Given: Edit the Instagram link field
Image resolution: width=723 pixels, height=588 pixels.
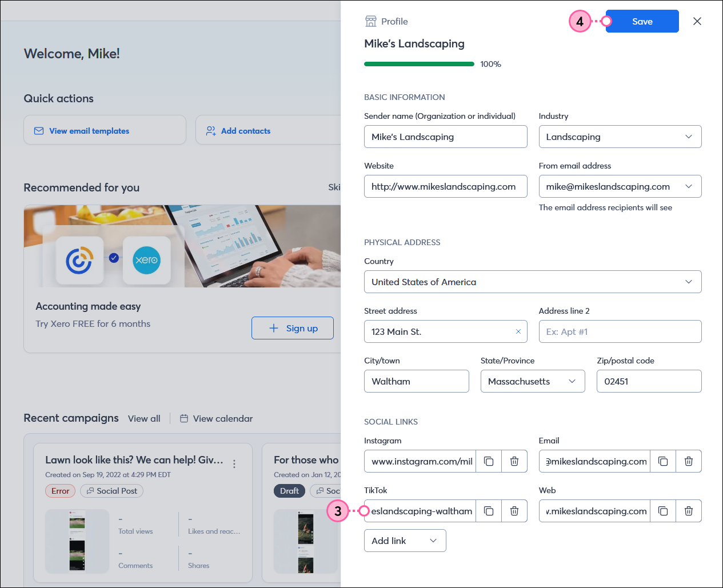Looking at the screenshot, I should (420, 461).
